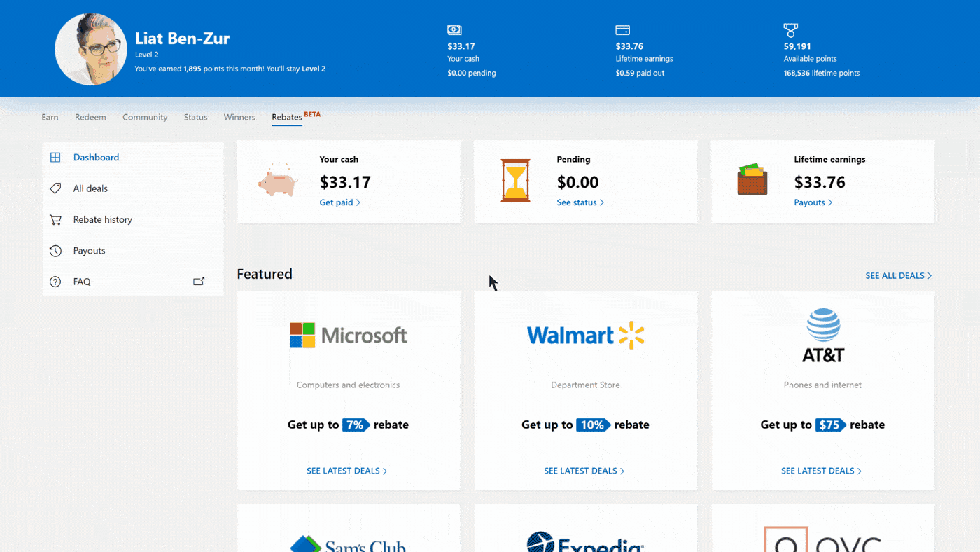This screenshot has width=980, height=552.
Task: Click the piggy bank icon in Your cash card
Action: (278, 181)
